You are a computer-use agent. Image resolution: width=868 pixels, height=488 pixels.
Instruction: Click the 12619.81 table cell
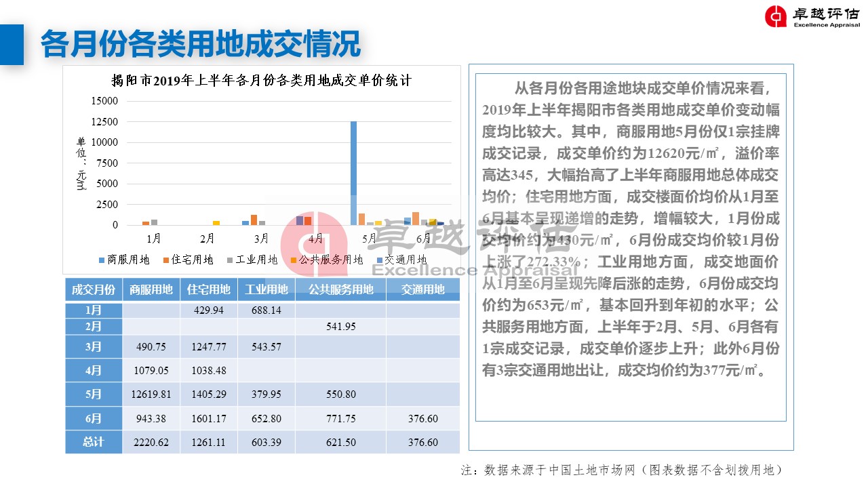[151, 394]
